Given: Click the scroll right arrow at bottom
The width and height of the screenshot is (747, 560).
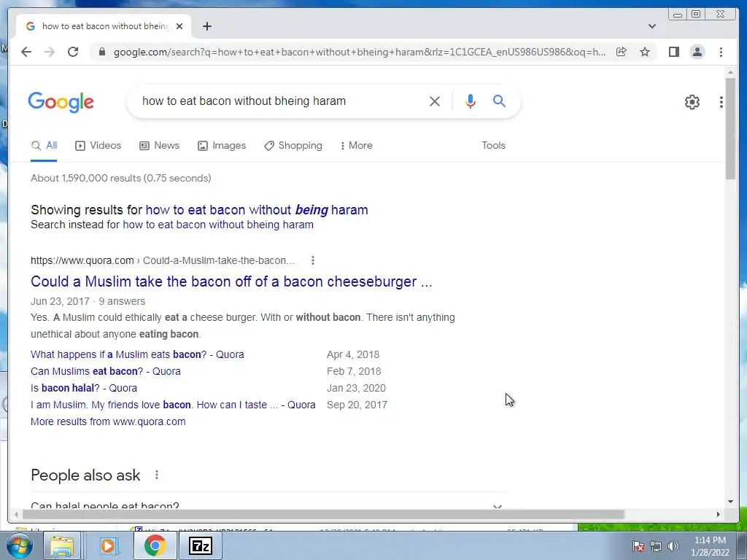Looking at the screenshot, I should (719, 514).
